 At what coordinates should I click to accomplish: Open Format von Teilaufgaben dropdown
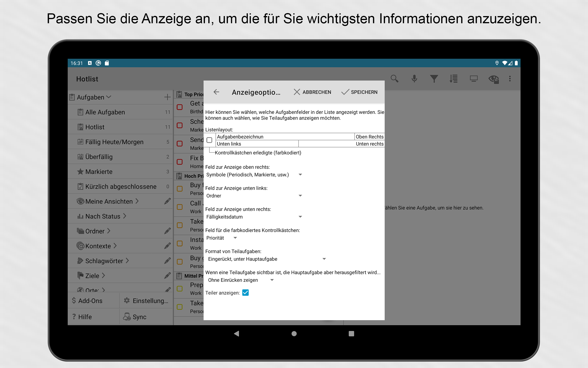[266, 259]
